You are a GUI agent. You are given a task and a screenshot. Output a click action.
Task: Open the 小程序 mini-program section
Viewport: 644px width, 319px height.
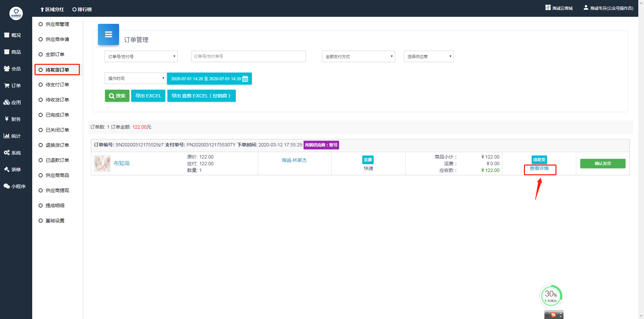(15, 186)
